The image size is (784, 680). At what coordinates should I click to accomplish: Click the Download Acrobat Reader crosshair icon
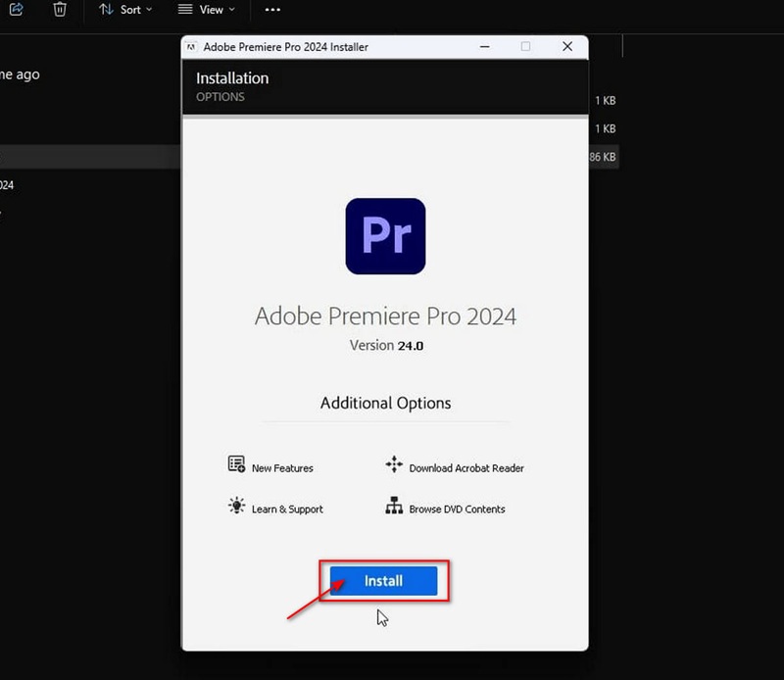(x=395, y=467)
